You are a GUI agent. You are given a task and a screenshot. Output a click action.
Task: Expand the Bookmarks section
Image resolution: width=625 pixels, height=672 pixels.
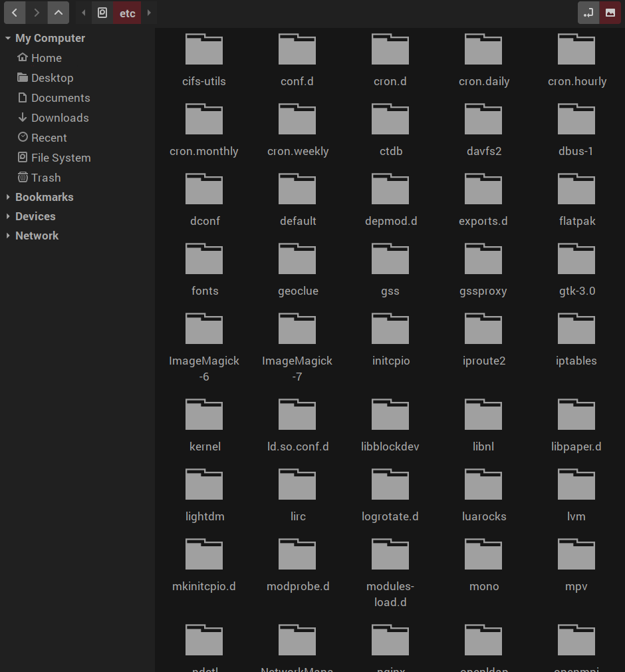7,197
